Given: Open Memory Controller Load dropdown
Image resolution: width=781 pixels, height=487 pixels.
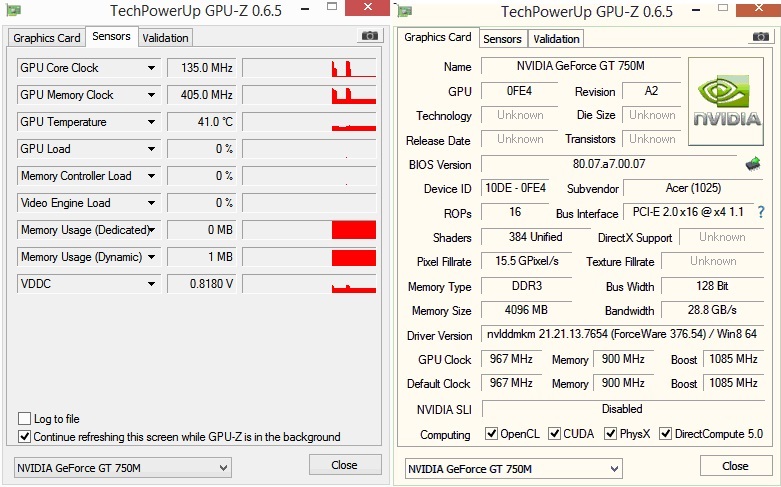Looking at the screenshot, I should point(151,176).
